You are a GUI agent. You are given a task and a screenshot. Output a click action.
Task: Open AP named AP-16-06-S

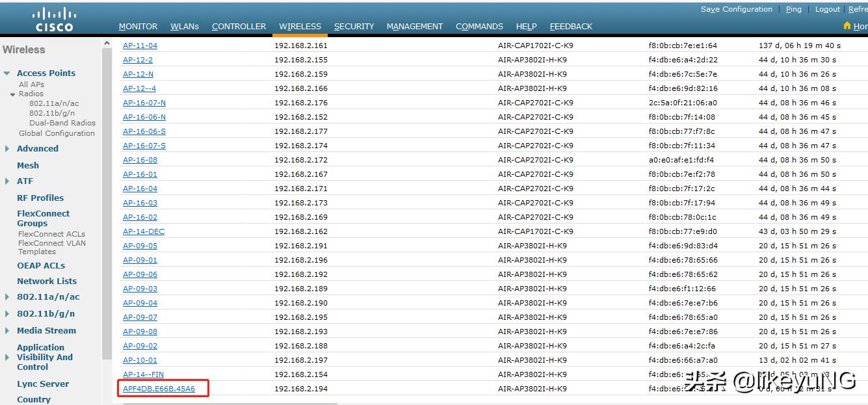click(x=144, y=131)
